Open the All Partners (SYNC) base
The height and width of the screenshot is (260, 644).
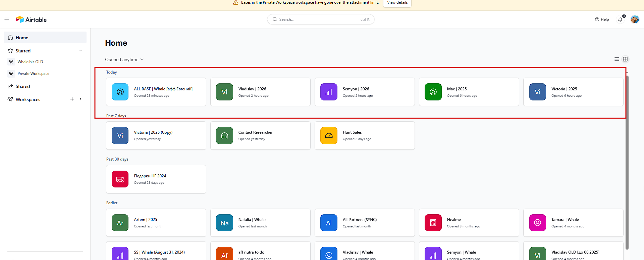tap(365, 223)
